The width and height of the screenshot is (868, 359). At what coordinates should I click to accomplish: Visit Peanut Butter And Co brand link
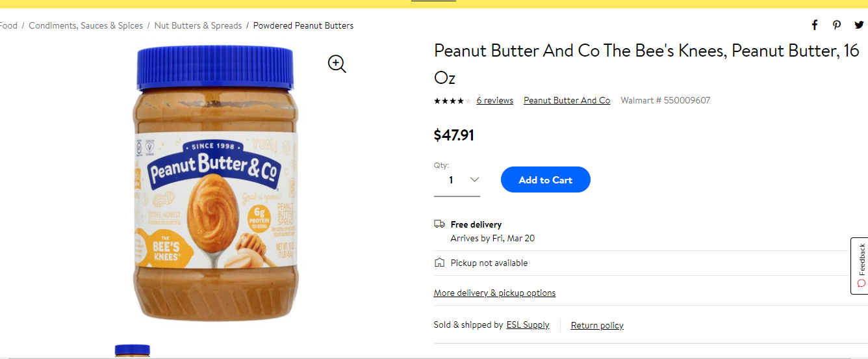click(x=567, y=101)
